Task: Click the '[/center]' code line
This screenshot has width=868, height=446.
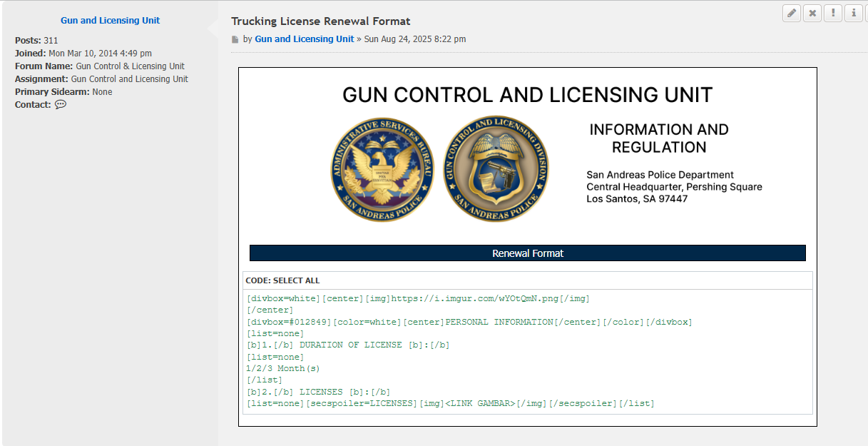Action: 270,310
